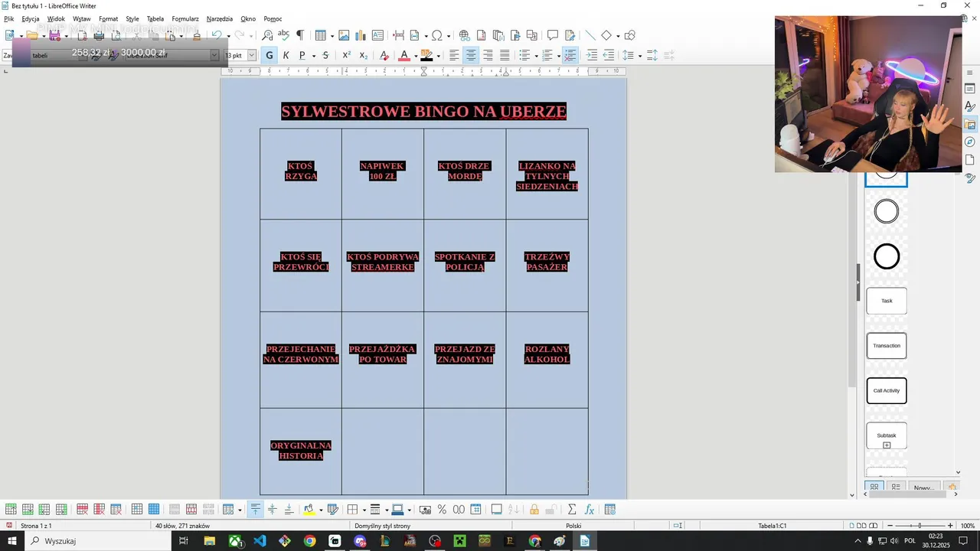Select the Task shape in gallery
The image size is (980, 551).
[x=887, y=301]
